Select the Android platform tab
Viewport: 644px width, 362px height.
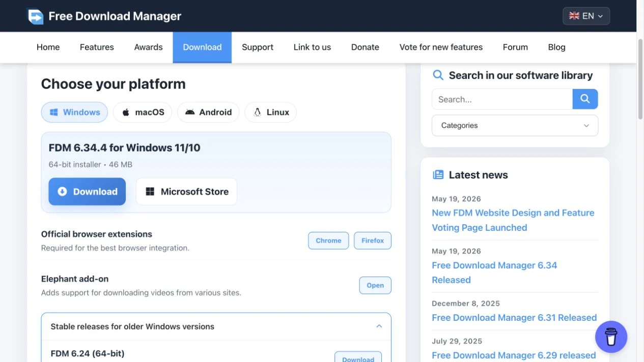[x=208, y=112]
